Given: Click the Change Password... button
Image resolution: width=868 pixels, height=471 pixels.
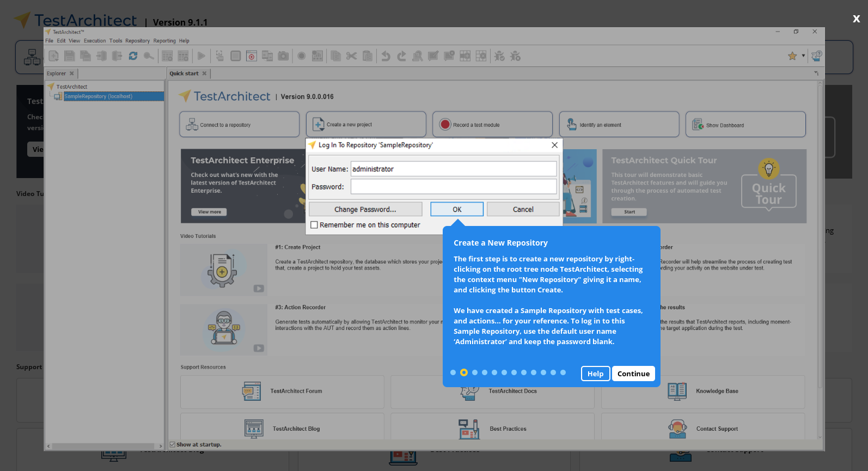Looking at the screenshot, I should pos(365,209).
